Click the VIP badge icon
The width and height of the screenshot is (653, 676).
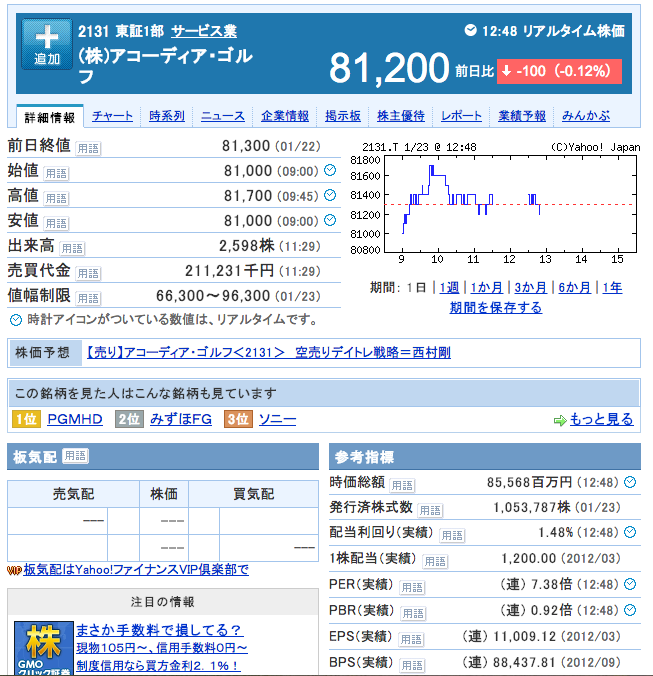tap(14, 570)
